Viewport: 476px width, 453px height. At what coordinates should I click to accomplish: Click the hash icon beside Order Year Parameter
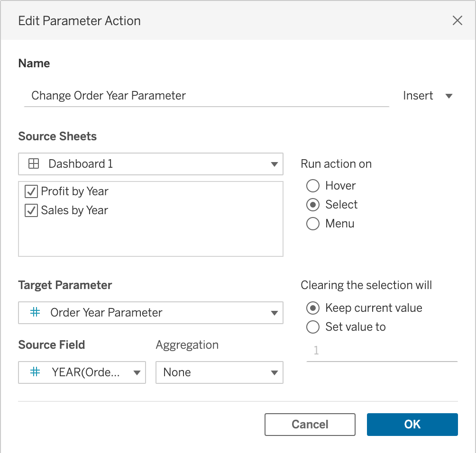[x=35, y=313]
